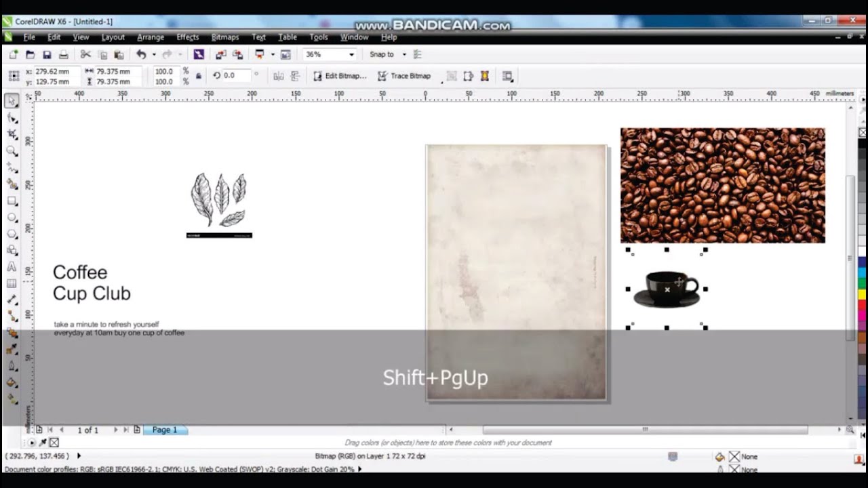Select the coffee leaves sketch image
Screen dimensions: 868x488
[220, 205]
